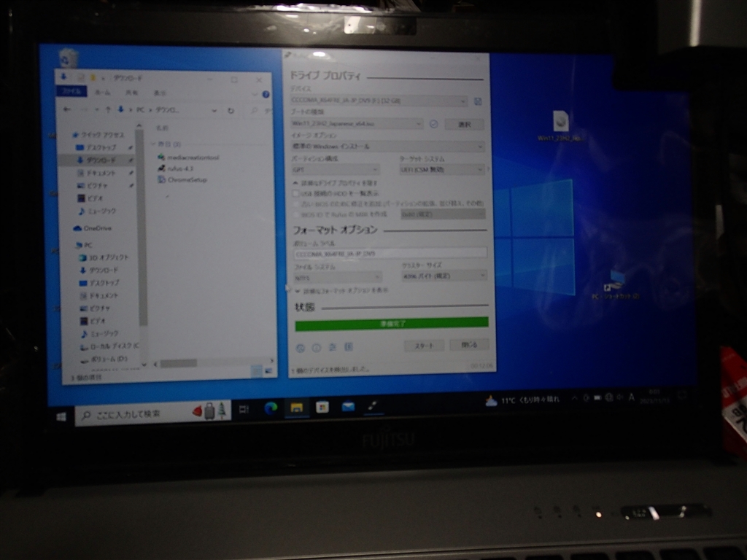Screen dimensions: 747x560
Task: Open Explorer help question icon
Action: click(x=266, y=94)
